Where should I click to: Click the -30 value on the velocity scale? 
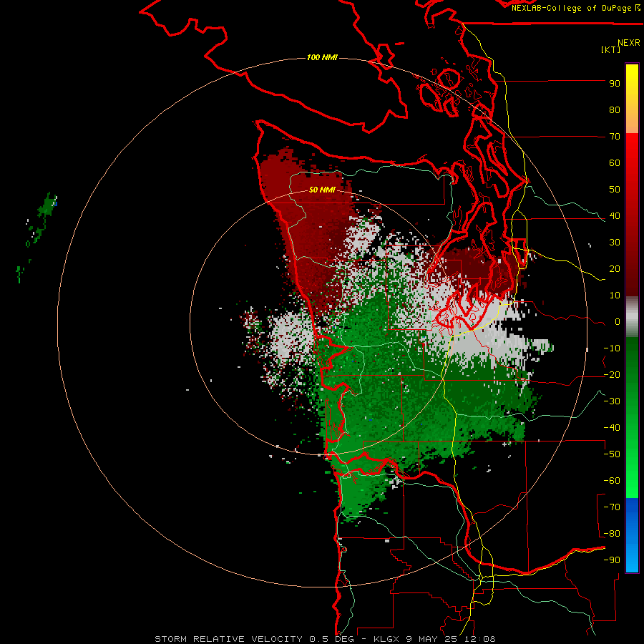tap(612, 401)
